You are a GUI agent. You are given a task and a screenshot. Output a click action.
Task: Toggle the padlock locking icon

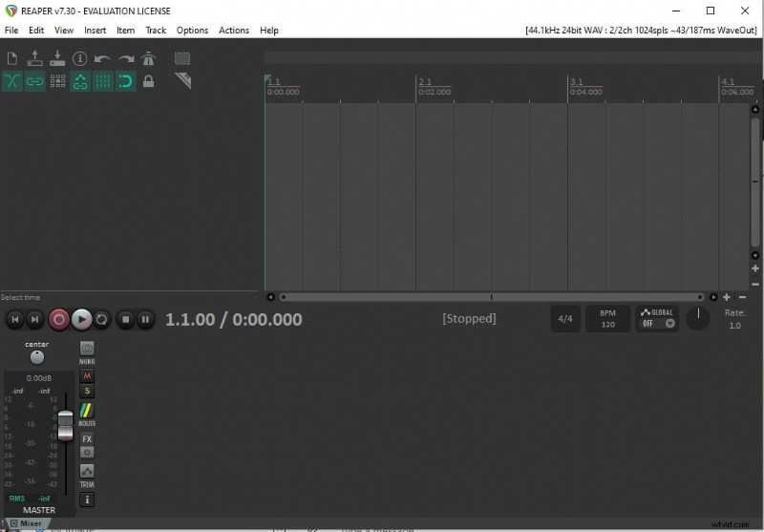[x=148, y=82]
